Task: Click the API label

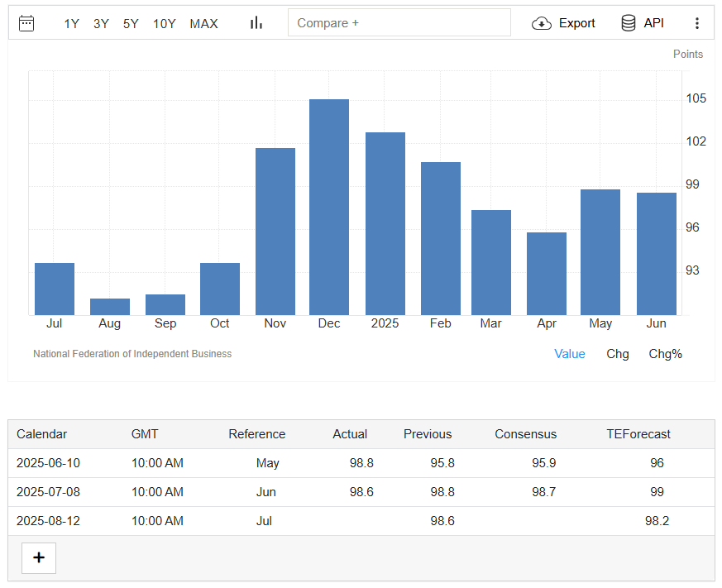Action: (x=654, y=23)
